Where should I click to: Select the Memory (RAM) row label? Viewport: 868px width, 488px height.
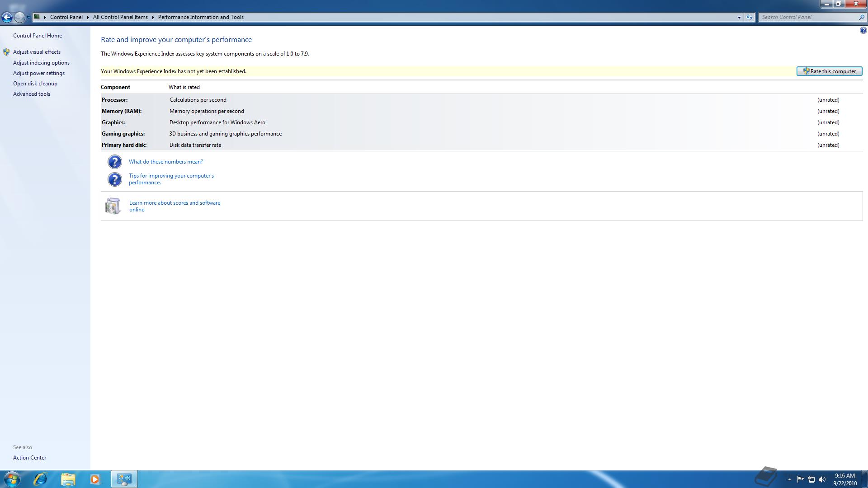click(x=122, y=111)
